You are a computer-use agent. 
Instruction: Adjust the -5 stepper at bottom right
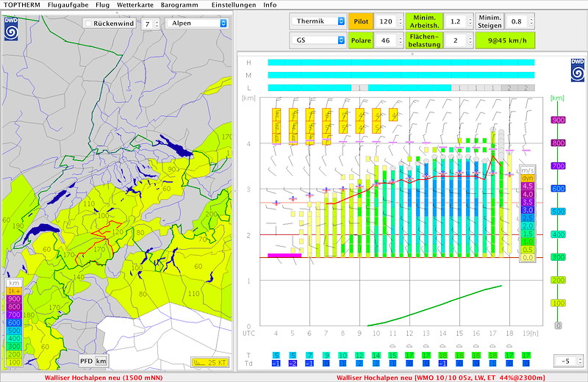click(580, 361)
